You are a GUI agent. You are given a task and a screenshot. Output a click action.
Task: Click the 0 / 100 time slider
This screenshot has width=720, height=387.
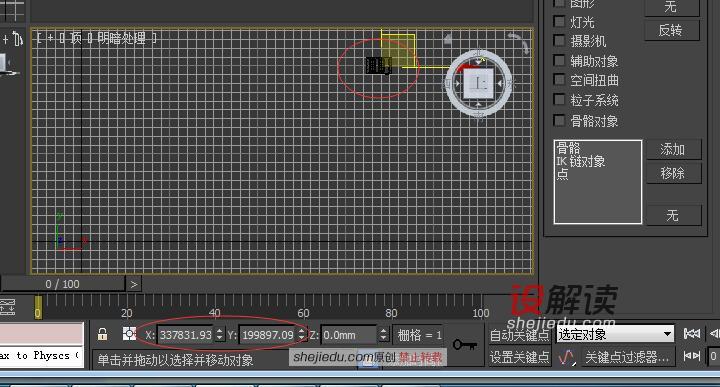(62, 284)
